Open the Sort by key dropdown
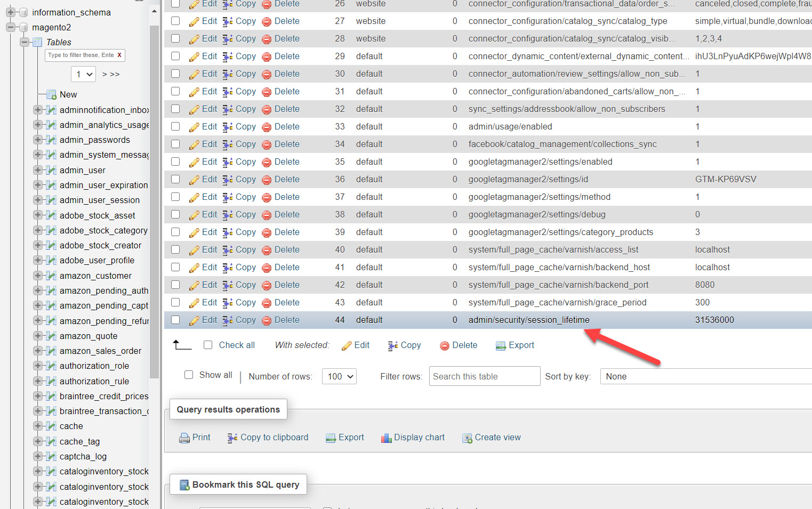 706,376
